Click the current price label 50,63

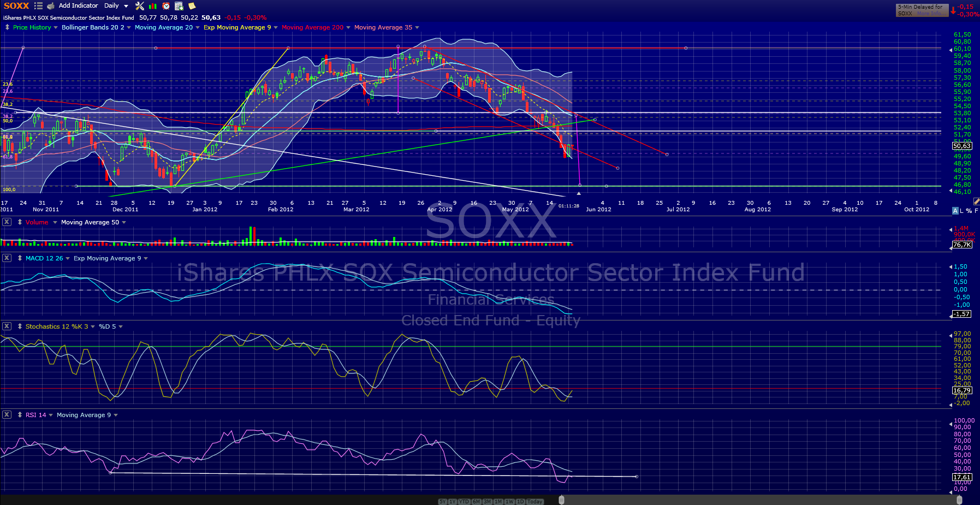pyautogui.click(x=962, y=146)
